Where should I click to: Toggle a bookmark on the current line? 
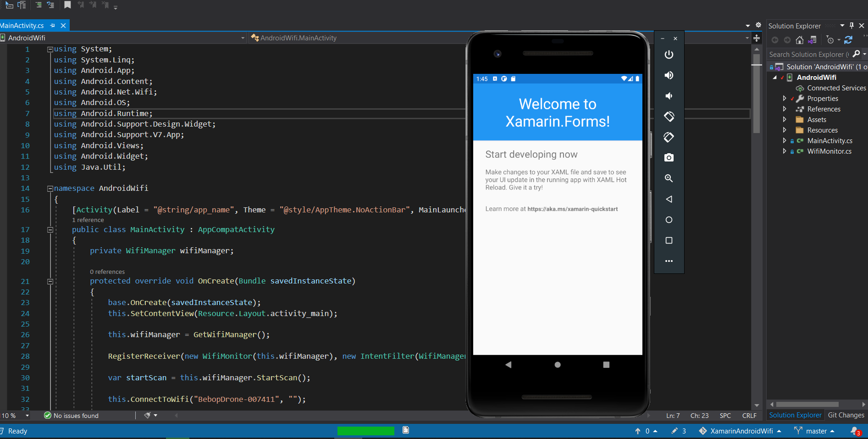click(x=67, y=5)
